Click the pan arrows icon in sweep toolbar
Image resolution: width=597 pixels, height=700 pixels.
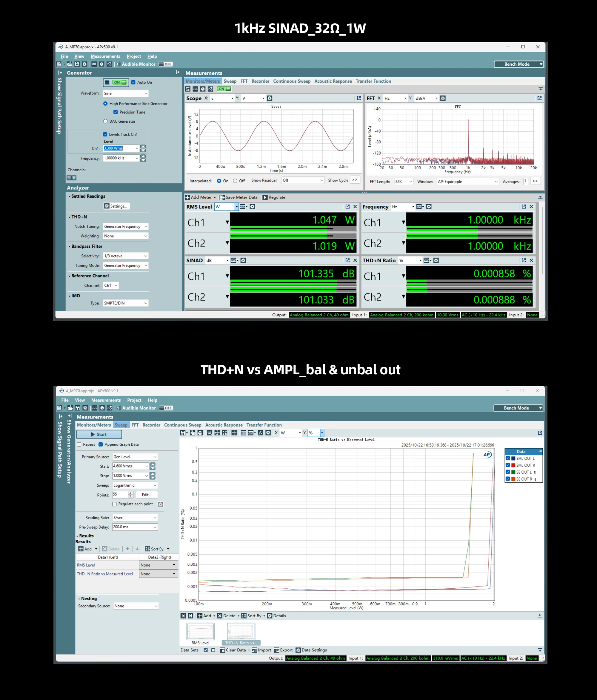(x=217, y=433)
